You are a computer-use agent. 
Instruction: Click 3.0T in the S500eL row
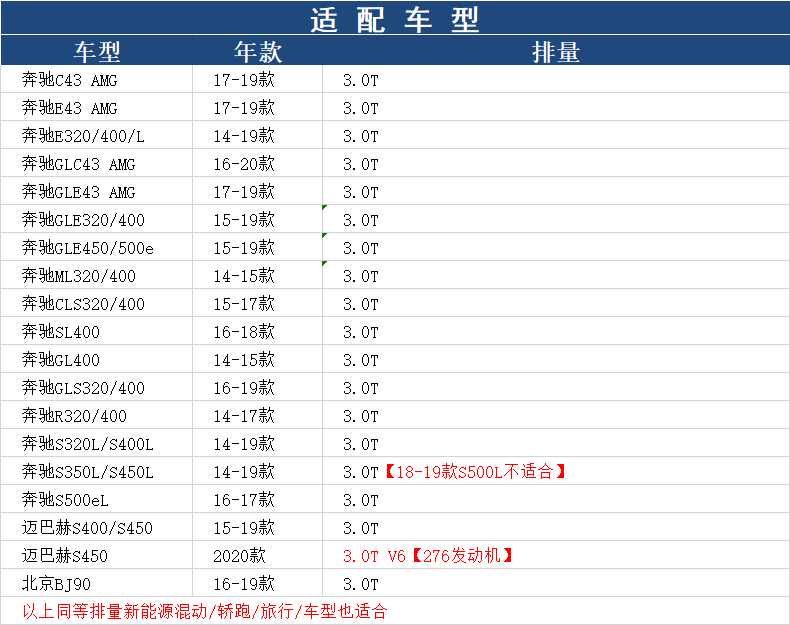360,501
